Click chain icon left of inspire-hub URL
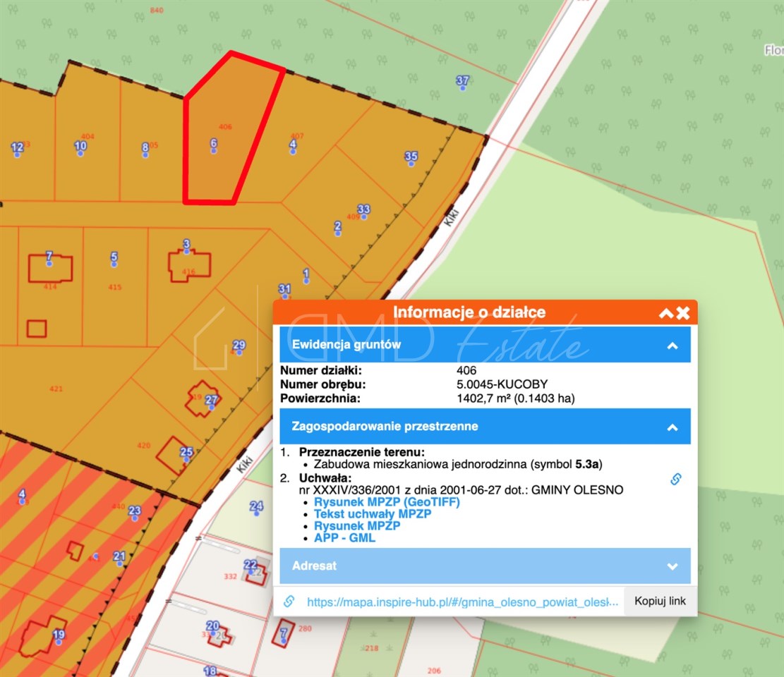 coord(289,602)
